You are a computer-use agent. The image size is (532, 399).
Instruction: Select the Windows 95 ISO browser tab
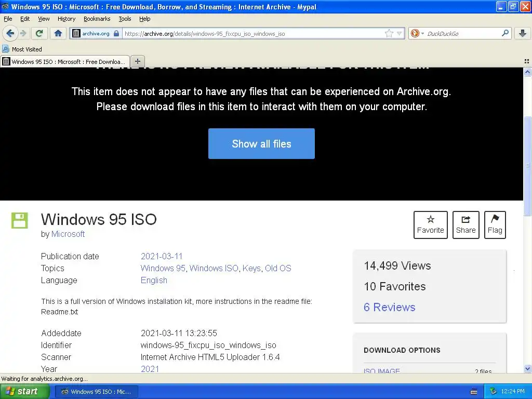[x=65, y=61]
